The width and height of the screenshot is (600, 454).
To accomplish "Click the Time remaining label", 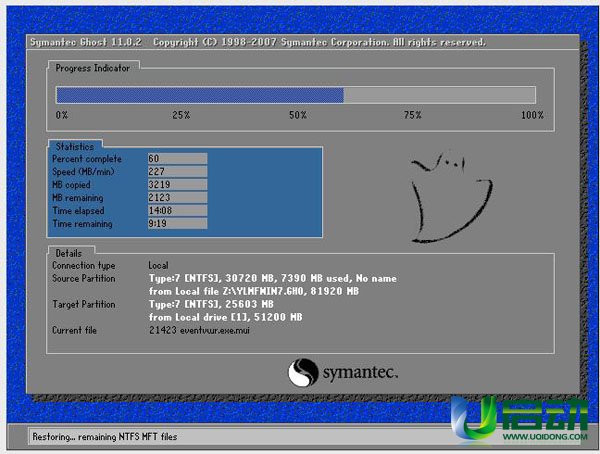I will (x=82, y=224).
